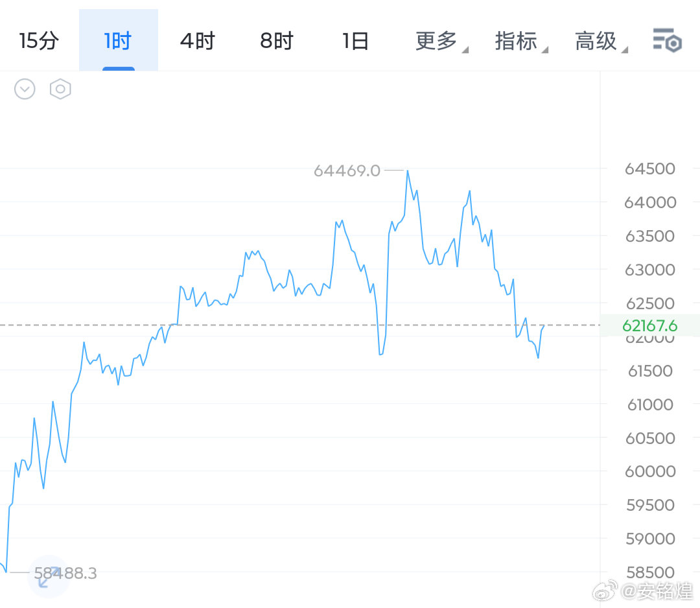Click the current price label 62167.6

(649, 326)
